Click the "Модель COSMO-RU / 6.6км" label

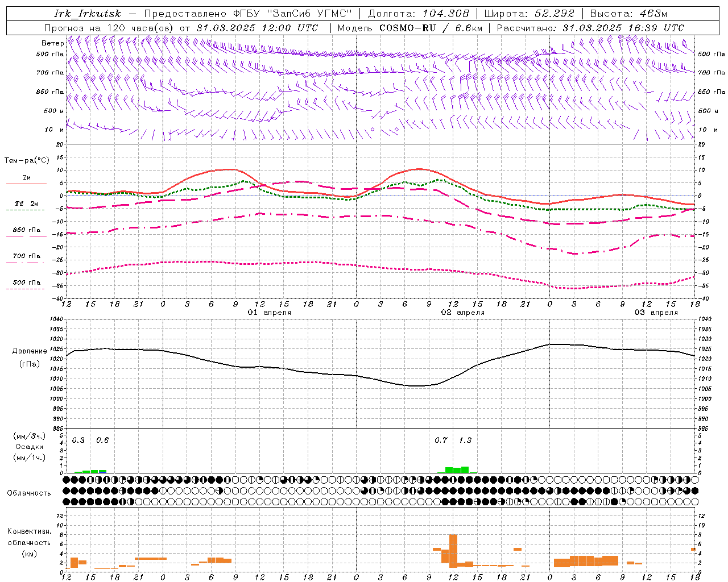click(409, 28)
